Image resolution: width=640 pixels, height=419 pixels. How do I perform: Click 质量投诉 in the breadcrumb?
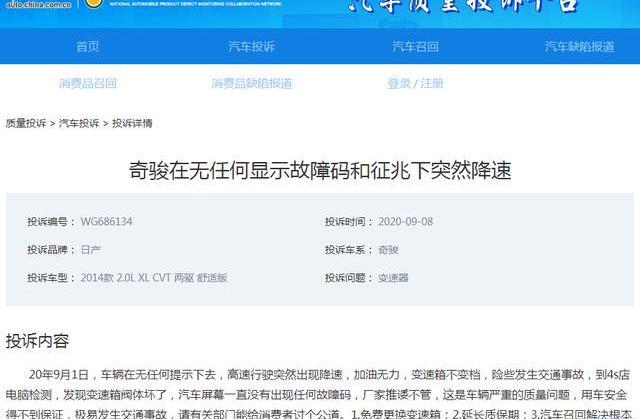point(26,123)
